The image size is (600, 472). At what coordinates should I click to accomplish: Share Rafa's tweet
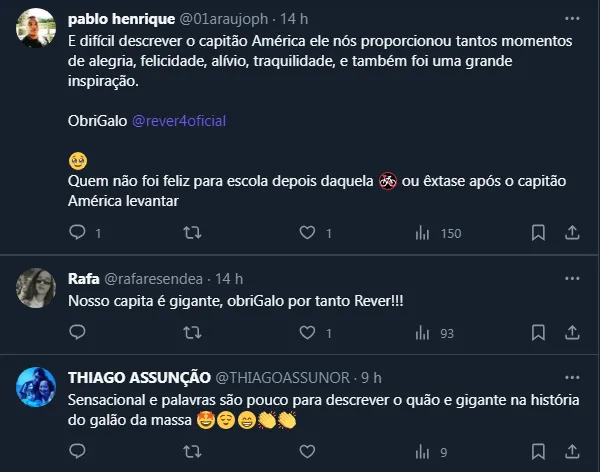[572, 333]
